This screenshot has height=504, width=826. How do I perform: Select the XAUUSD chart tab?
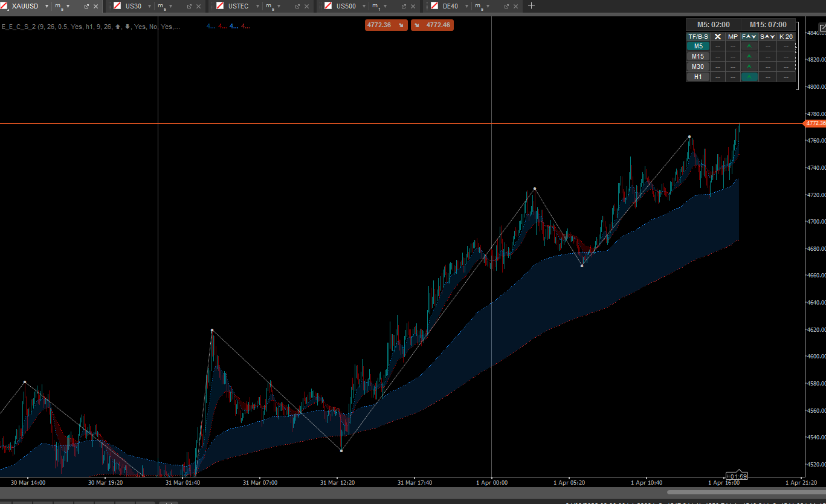(x=25, y=6)
